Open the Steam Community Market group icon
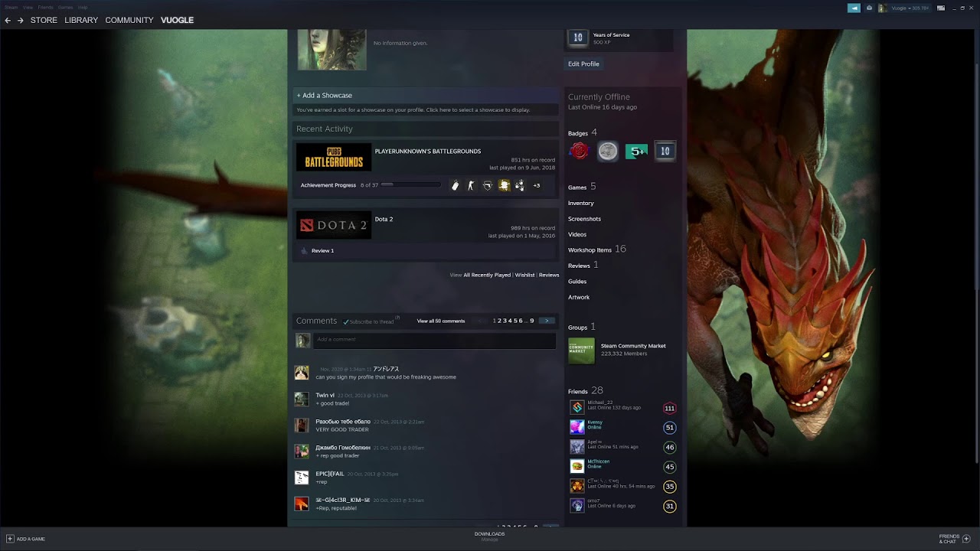 pyautogui.click(x=581, y=351)
